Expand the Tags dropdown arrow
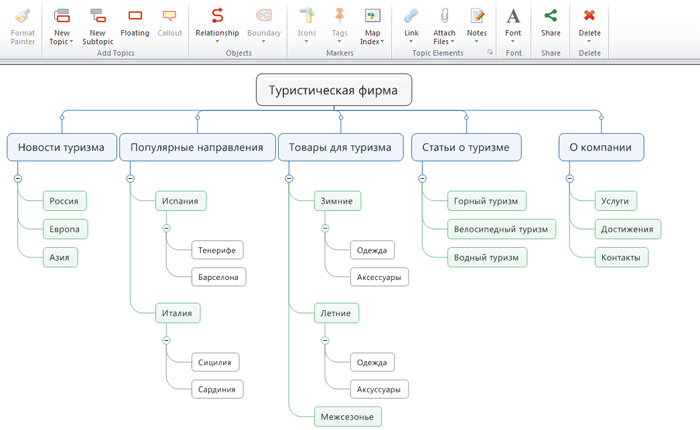Screen dimensions: 700x430 coord(339,42)
